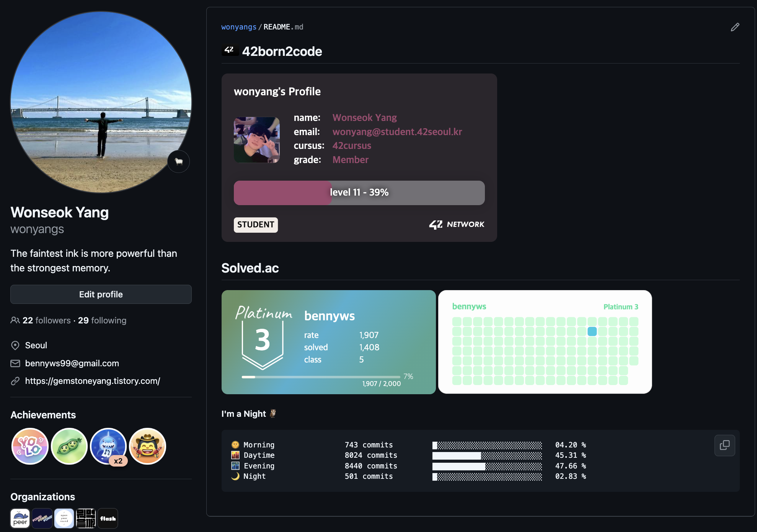Screen dimensions: 757x532
Task: Open the flash organization icon
Action: [x=108, y=519]
